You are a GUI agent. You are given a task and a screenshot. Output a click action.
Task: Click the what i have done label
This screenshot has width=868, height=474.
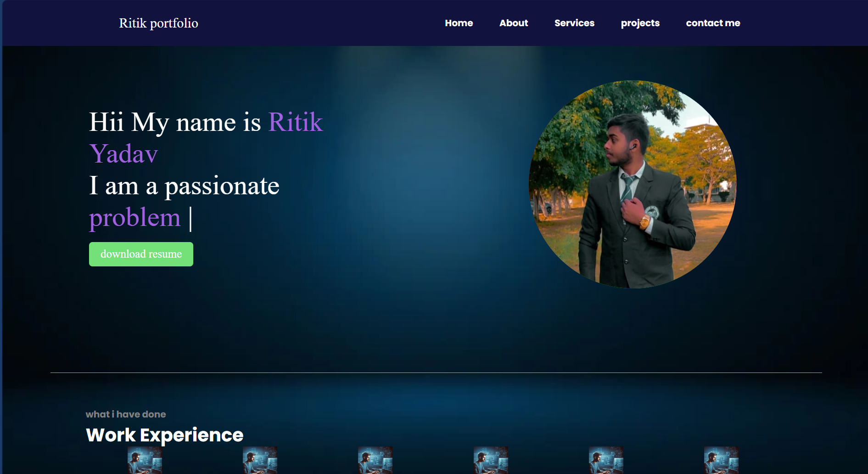click(x=126, y=414)
